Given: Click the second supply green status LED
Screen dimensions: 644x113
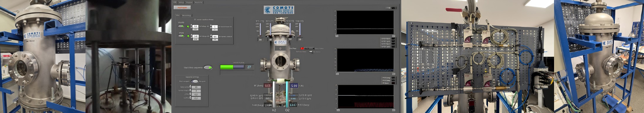Looking at the screenshot, I should tap(188, 36).
